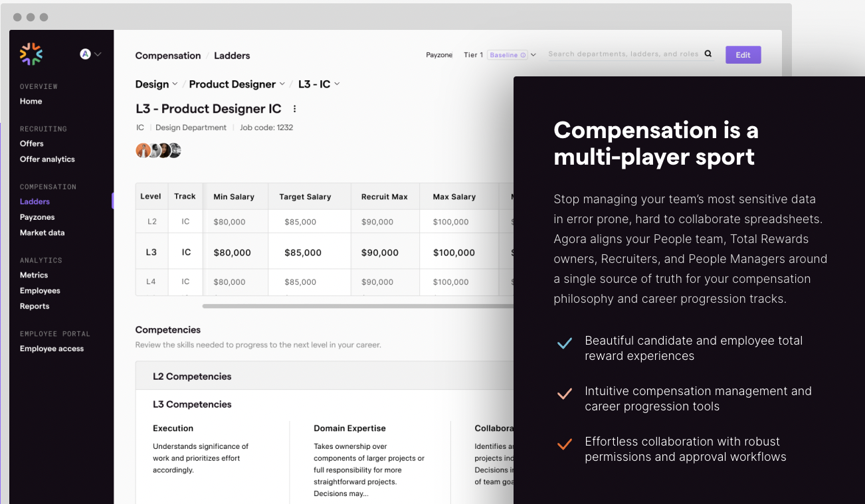Open the three-dot menu beside the job title
The width and height of the screenshot is (865, 504).
point(295,109)
